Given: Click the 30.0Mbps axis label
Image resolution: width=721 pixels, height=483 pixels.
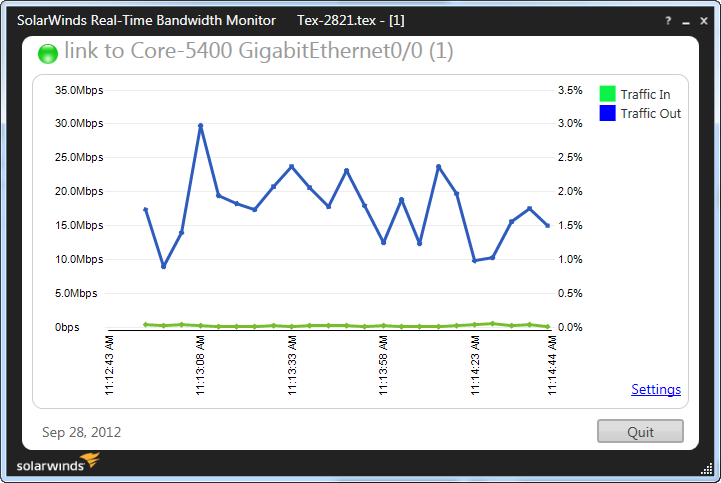Looking at the screenshot, I should click(79, 123).
